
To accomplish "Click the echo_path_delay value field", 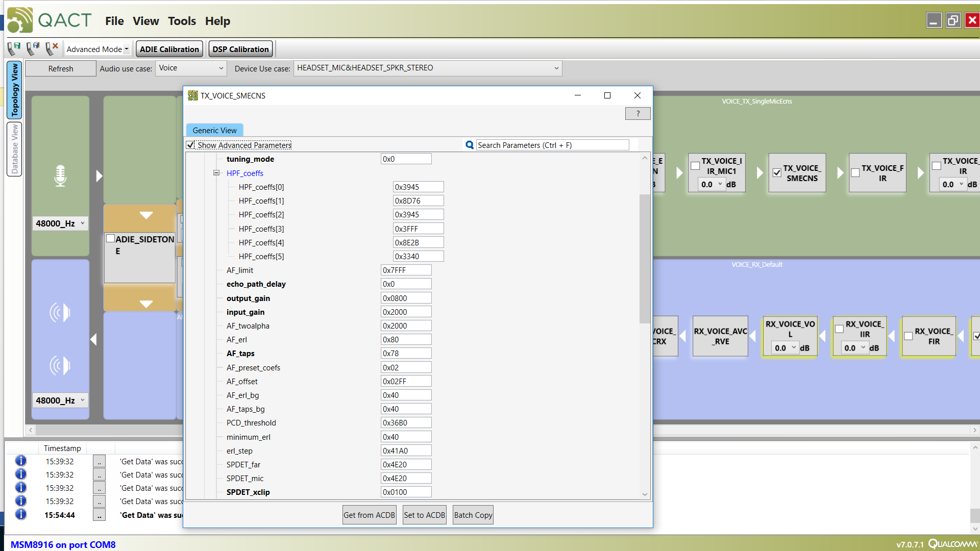I will [x=406, y=284].
